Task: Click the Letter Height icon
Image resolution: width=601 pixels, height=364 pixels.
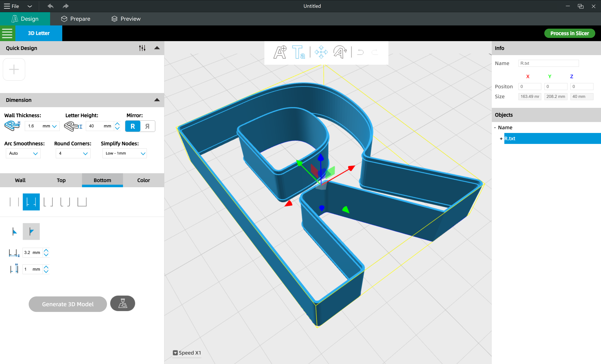Action: tap(73, 126)
